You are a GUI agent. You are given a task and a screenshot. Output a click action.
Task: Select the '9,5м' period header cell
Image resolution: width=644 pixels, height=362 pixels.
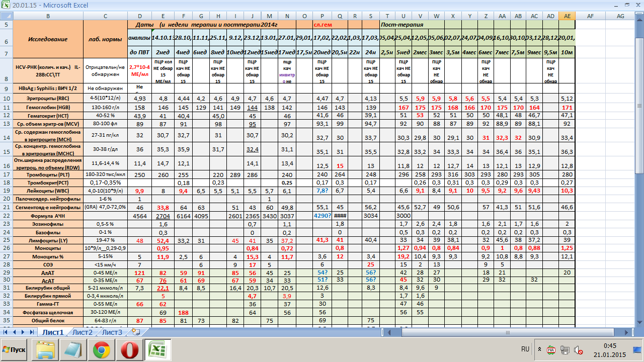550,53
